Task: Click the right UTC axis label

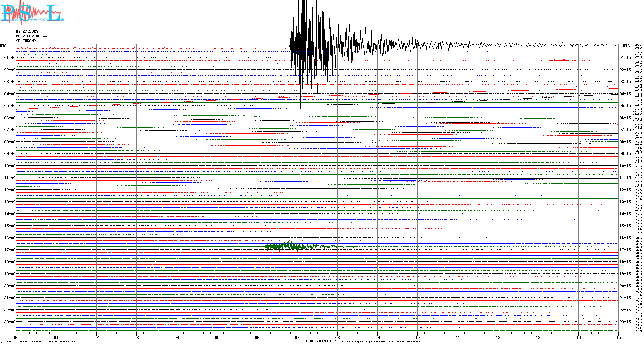Action: click(x=626, y=46)
